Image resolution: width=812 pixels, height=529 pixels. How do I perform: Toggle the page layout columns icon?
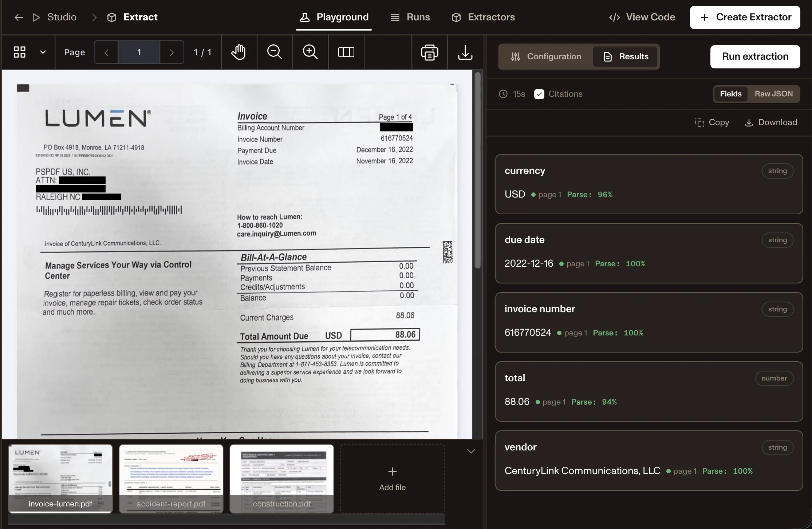coord(346,52)
